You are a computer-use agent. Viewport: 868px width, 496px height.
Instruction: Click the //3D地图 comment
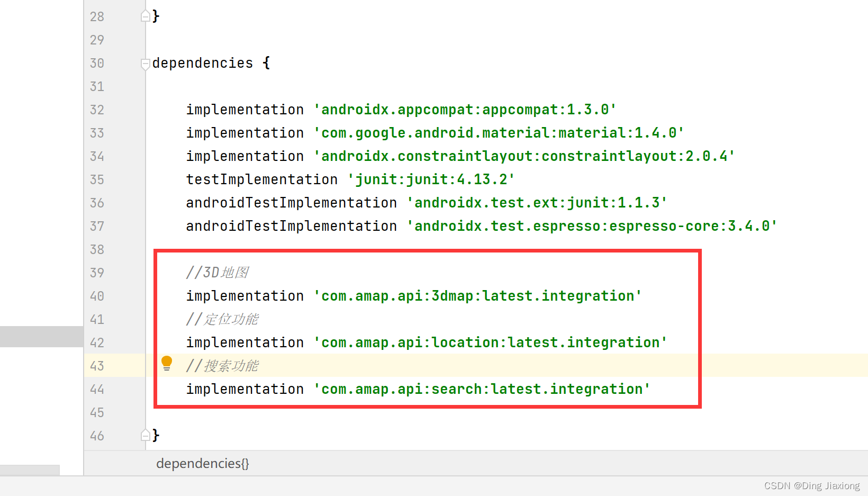218,273
